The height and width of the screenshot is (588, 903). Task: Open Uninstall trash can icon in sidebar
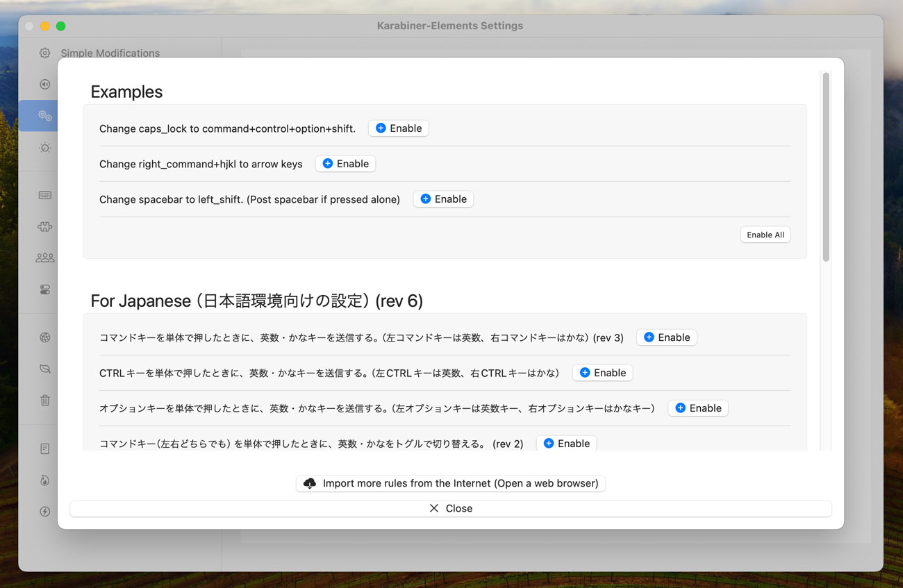tap(44, 400)
